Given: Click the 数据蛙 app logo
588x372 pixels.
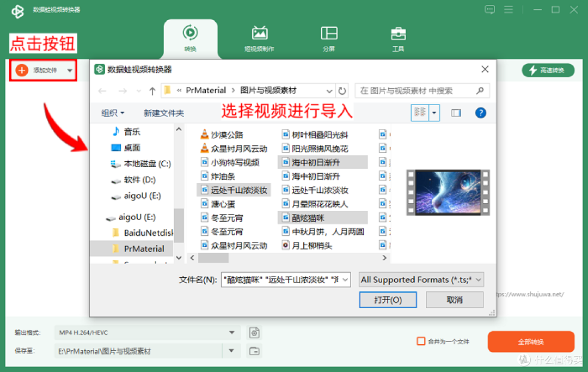Looking at the screenshot, I should click(17, 11).
